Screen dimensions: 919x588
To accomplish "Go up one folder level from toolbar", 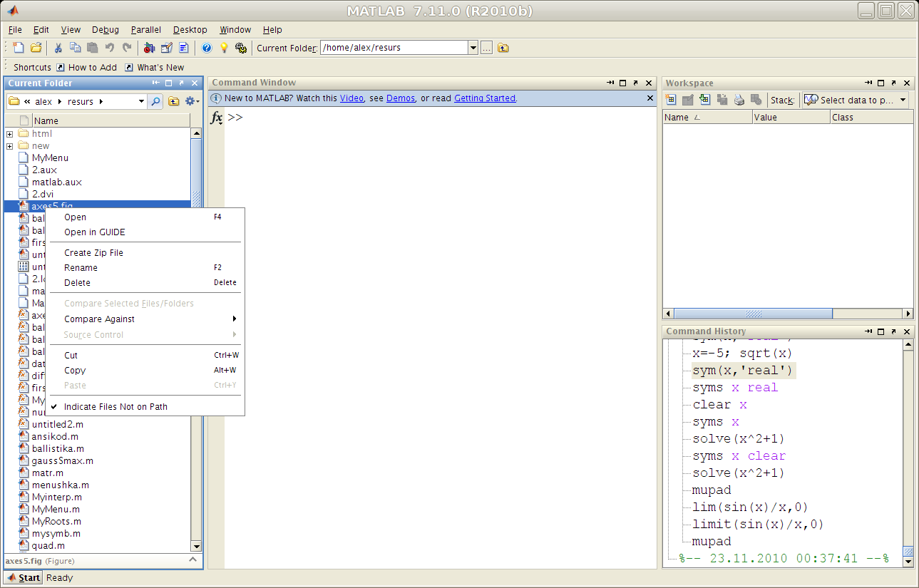I will [503, 48].
